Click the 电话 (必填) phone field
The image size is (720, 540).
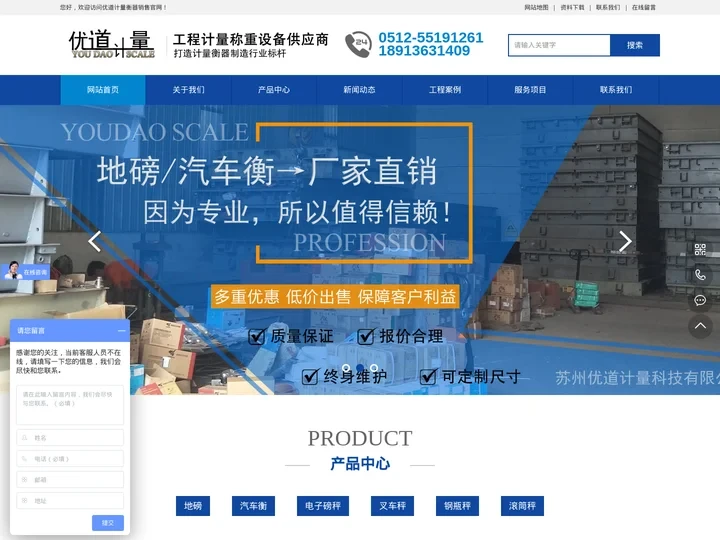tap(70, 459)
